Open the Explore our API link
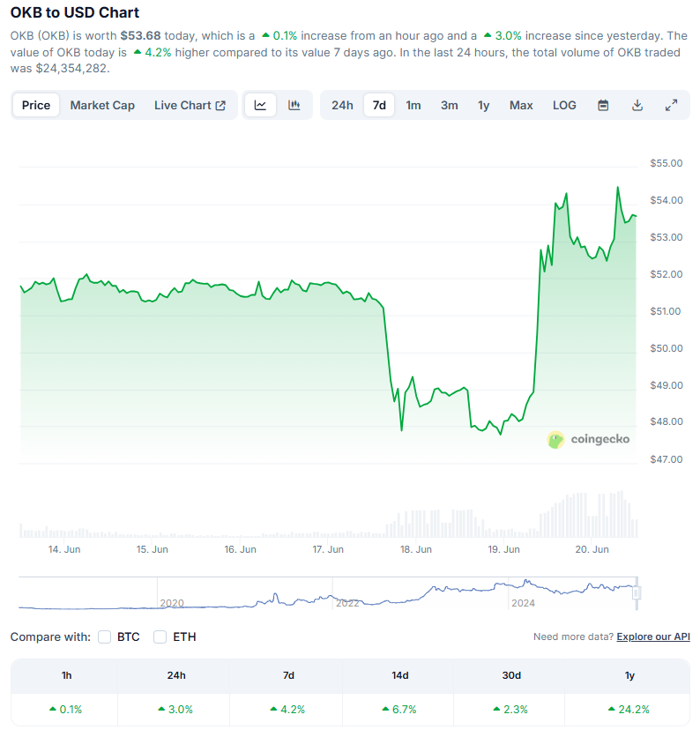 (653, 636)
